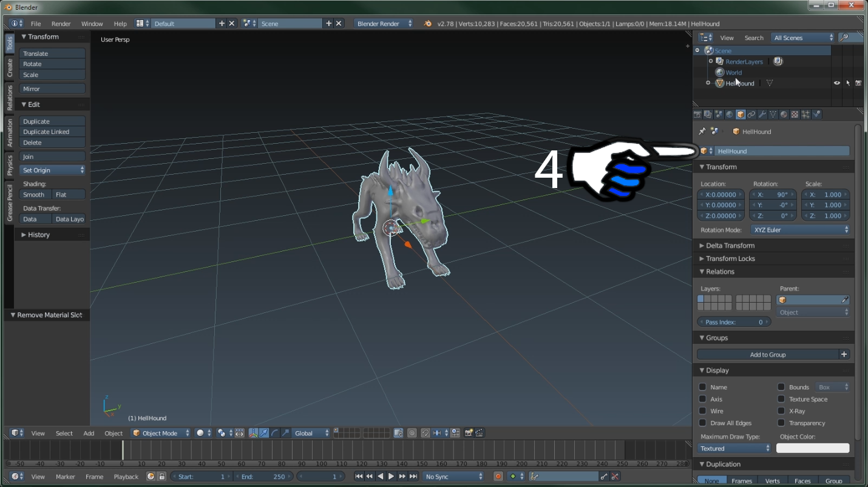
Task: Toggle renderability camera for HellHound in outliner
Action: point(858,83)
